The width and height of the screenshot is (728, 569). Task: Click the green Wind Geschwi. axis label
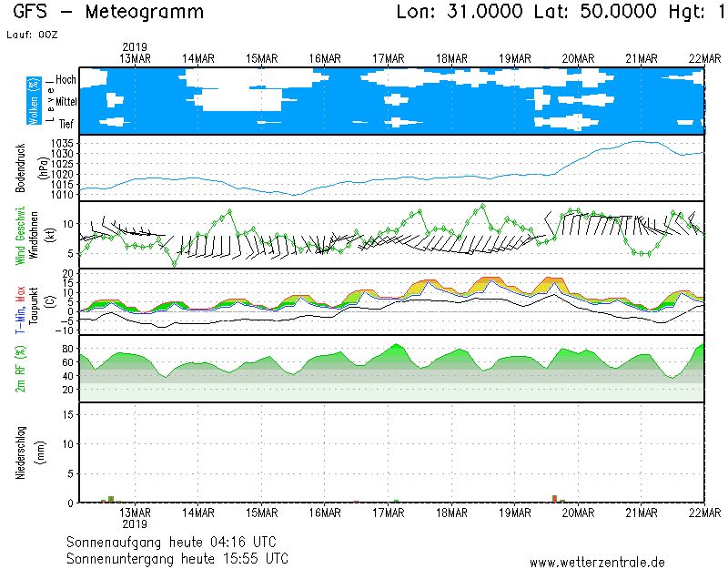pyautogui.click(x=21, y=235)
